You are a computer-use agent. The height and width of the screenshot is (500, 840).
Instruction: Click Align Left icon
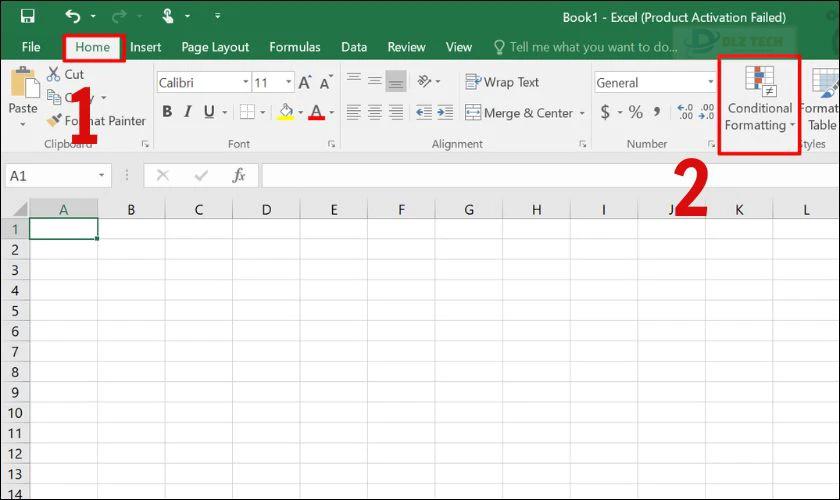[x=354, y=112]
